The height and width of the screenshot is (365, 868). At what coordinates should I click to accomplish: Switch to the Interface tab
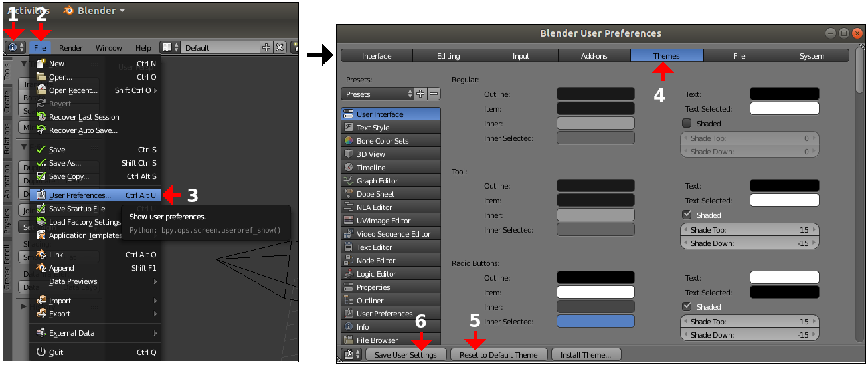377,56
